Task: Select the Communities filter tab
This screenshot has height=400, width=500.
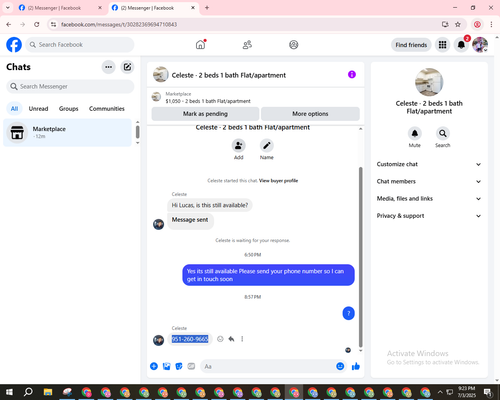Action: (107, 109)
